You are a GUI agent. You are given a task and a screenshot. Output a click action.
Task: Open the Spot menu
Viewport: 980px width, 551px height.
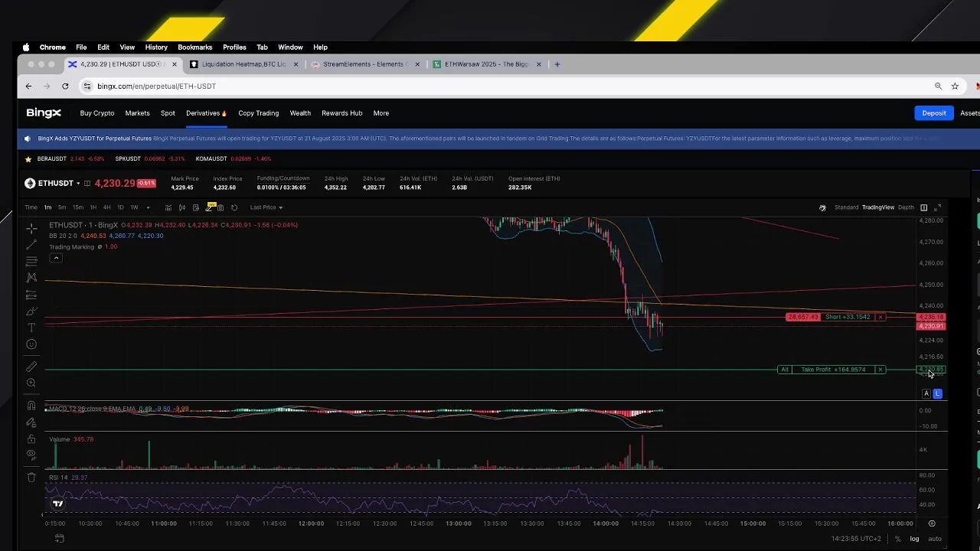[x=168, y=113]
